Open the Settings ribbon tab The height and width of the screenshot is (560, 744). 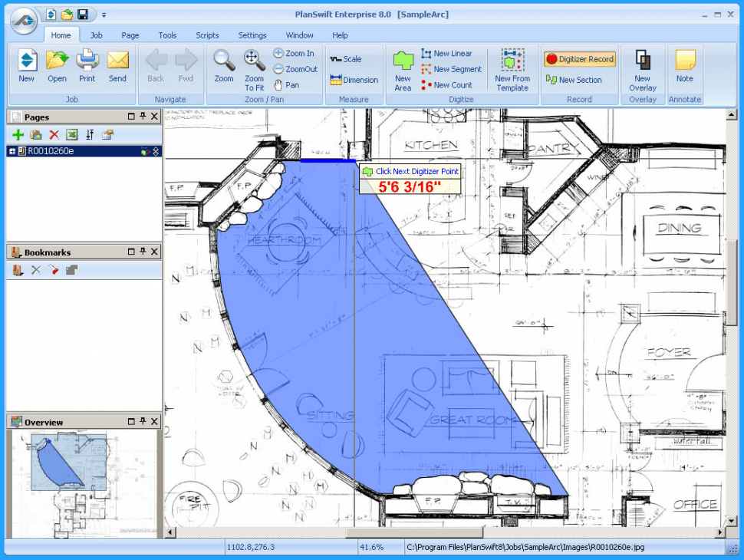tap(252, 35)
